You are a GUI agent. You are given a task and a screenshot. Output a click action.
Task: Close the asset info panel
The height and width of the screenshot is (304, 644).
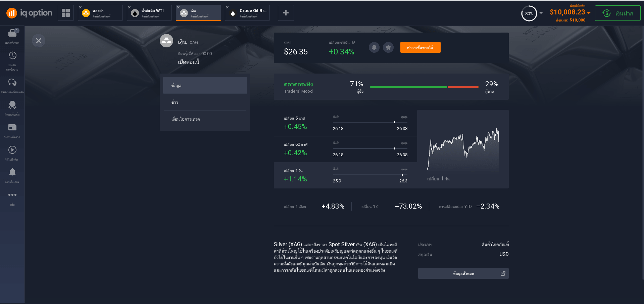[x=39, y=41]
